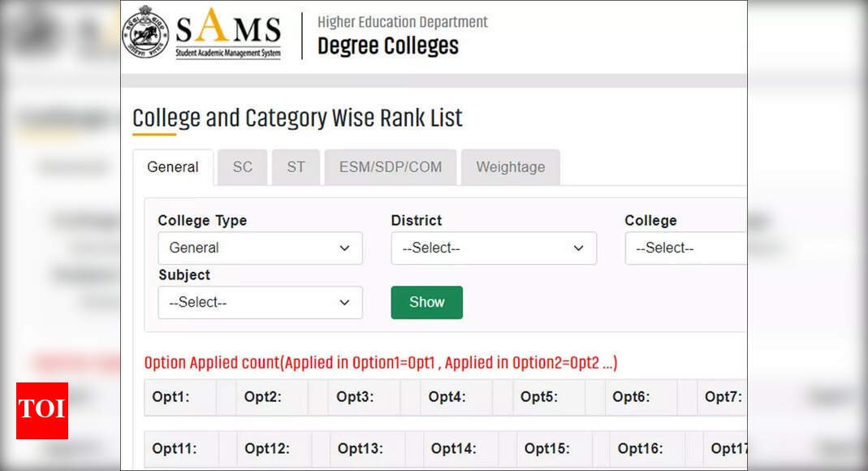Click the Opt13: count cell

pos(368,449)
